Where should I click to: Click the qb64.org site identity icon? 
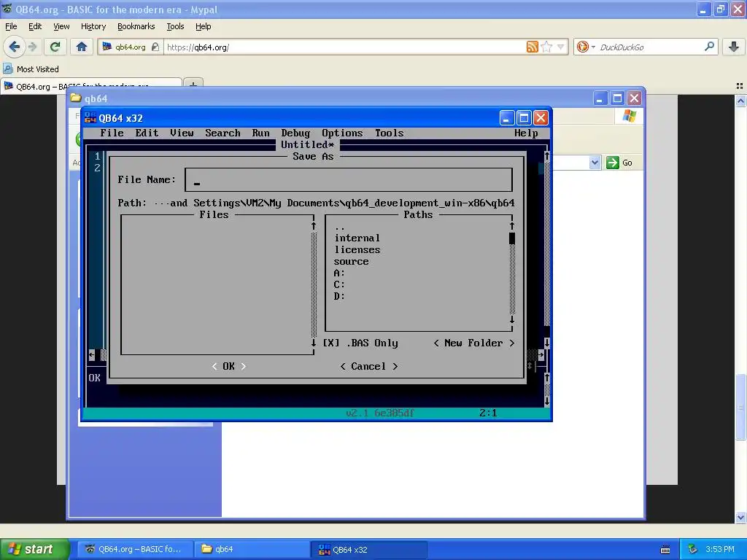[x=107, y=47]
